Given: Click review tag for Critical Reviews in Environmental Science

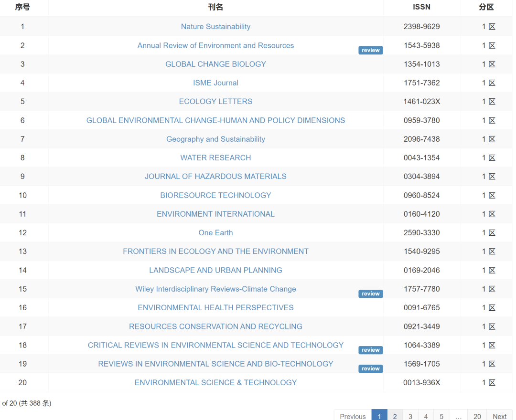Looking at the screenshot, I should coord(370,350).
